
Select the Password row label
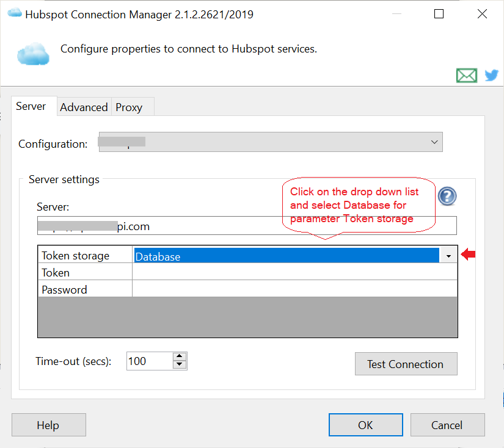tap(85, 289)
